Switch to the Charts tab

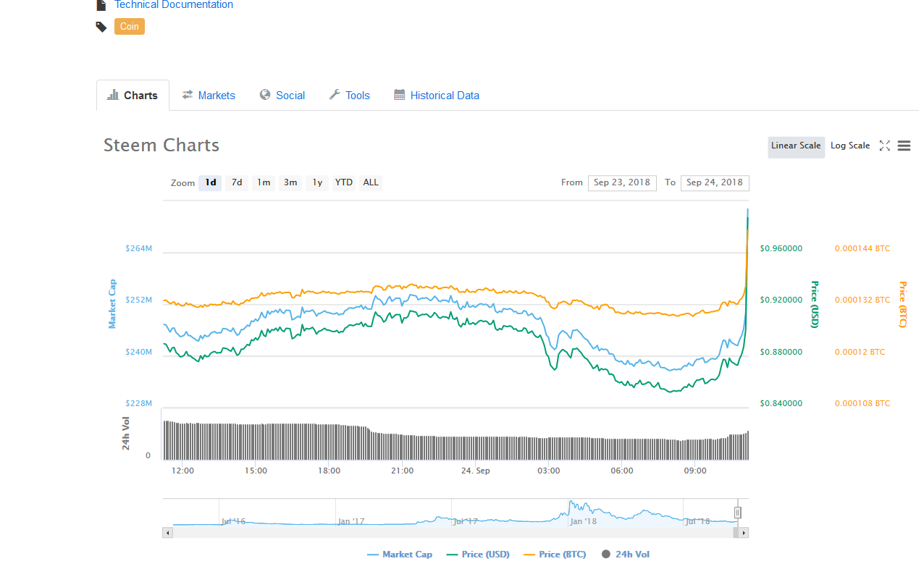[133, 96]
